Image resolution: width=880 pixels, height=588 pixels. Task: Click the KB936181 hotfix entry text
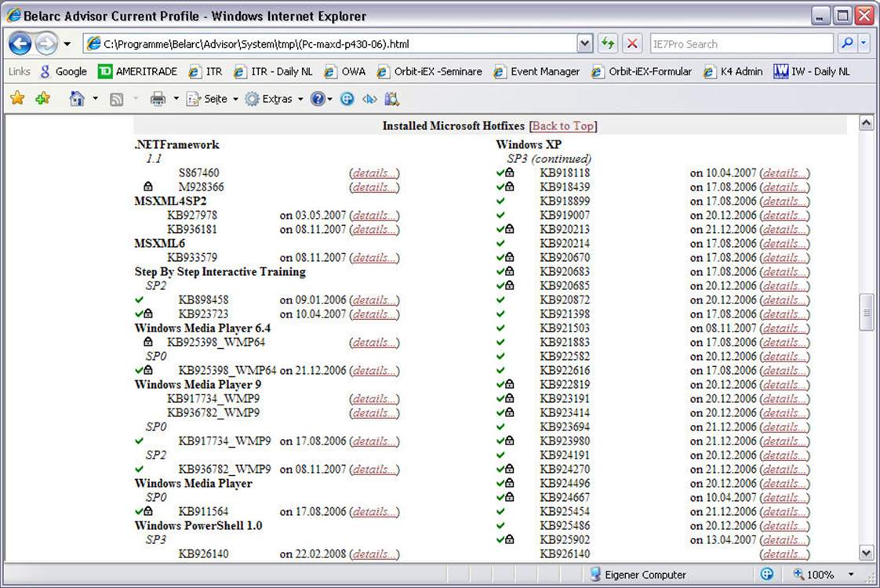pyautogui.click(x=192, y=230)
